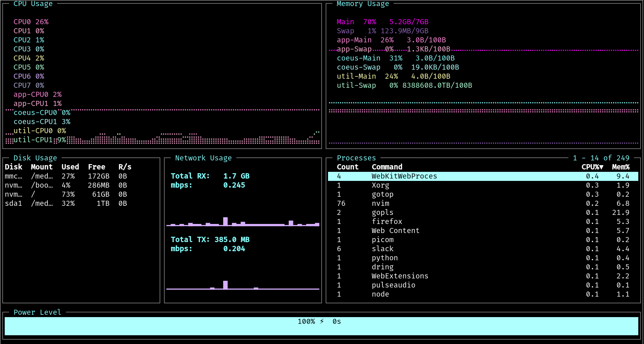Click the Free column header
Image resolution: width=644 pixels, height=344 pixels.
click(96, 167)
